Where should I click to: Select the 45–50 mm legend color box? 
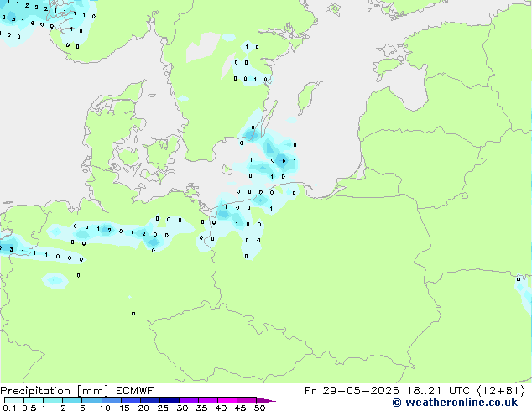[247, 400]
